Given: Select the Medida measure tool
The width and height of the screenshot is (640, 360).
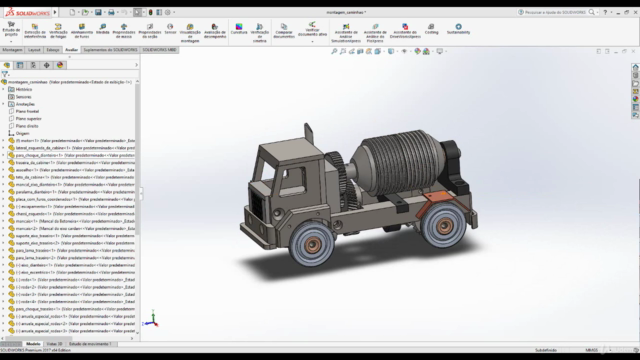Looking at the screenshot, I should click(x=102, y=29).
